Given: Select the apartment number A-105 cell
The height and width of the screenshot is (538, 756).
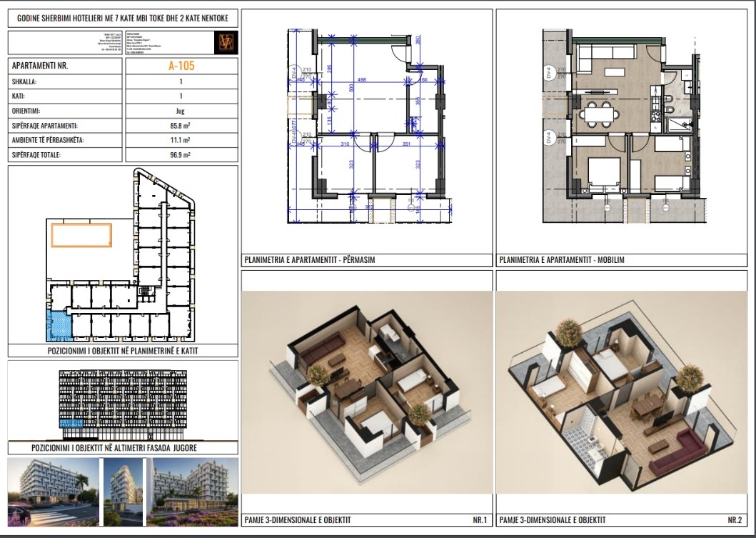Looking at the screenshot, I should [x=181, y=66].
